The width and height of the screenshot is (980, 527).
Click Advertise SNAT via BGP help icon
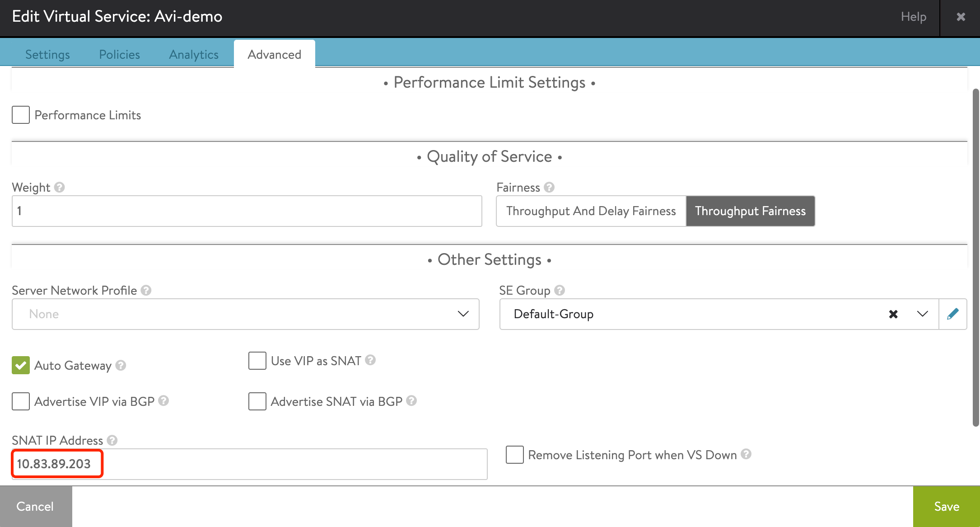tap(411, 400)
